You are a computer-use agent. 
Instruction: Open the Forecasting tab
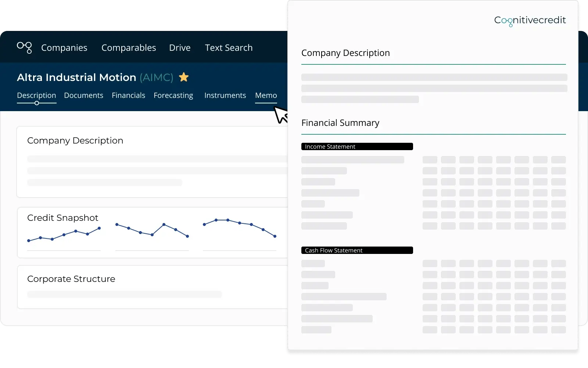173,95
